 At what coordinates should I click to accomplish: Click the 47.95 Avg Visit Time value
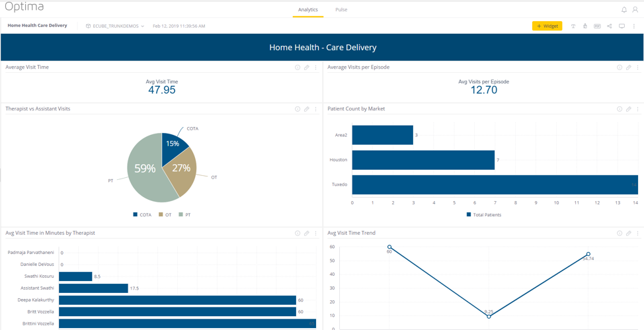tap(162, 90)
